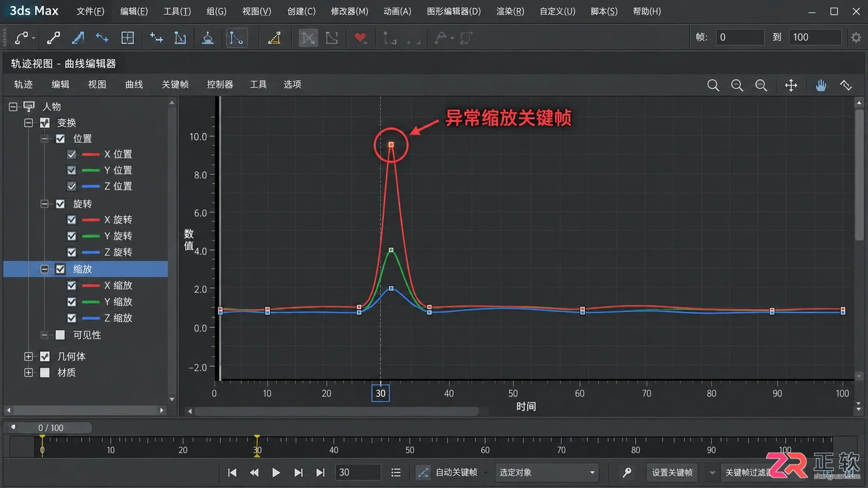The width and height of the screenshot is (868, 488).
Task: Check the 材质 checkbox
Action: tap(45, 373)
